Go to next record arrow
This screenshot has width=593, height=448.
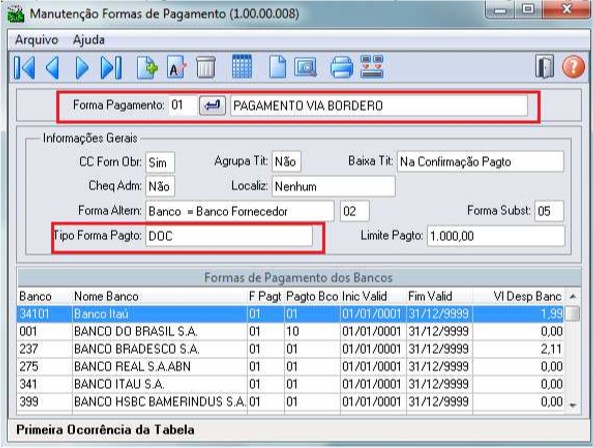(x=82, y=68)
